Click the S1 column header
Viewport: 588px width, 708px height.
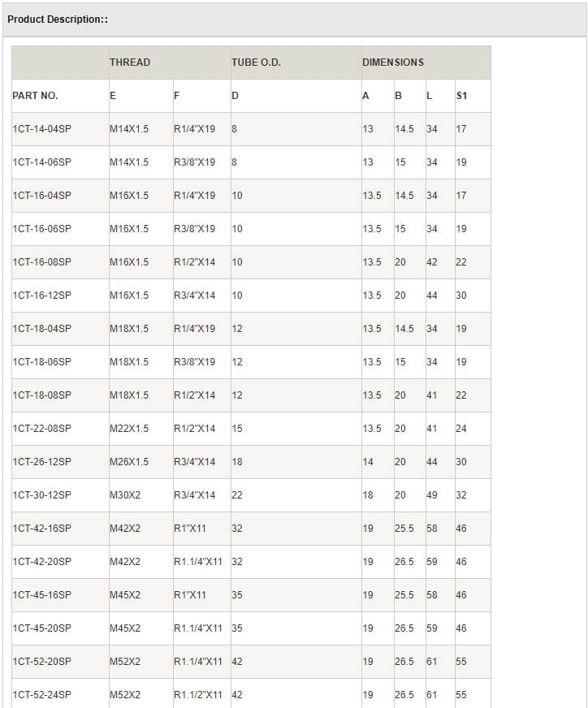point(461,96)
